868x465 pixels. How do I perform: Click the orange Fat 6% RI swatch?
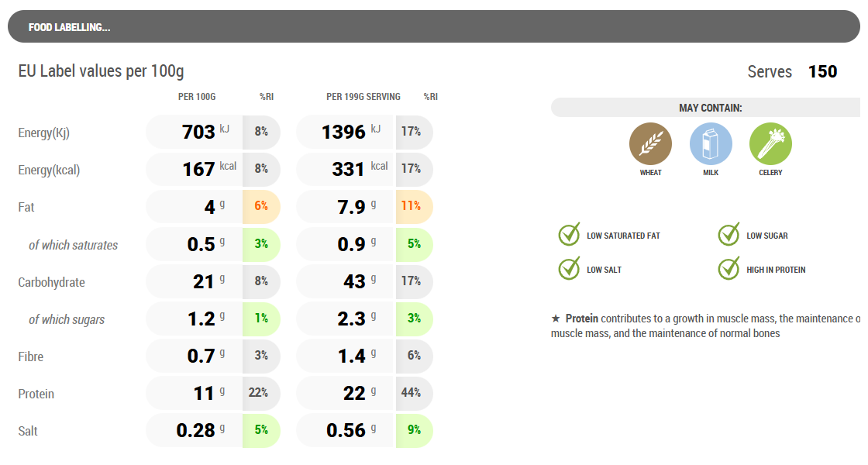pos(261,207)
